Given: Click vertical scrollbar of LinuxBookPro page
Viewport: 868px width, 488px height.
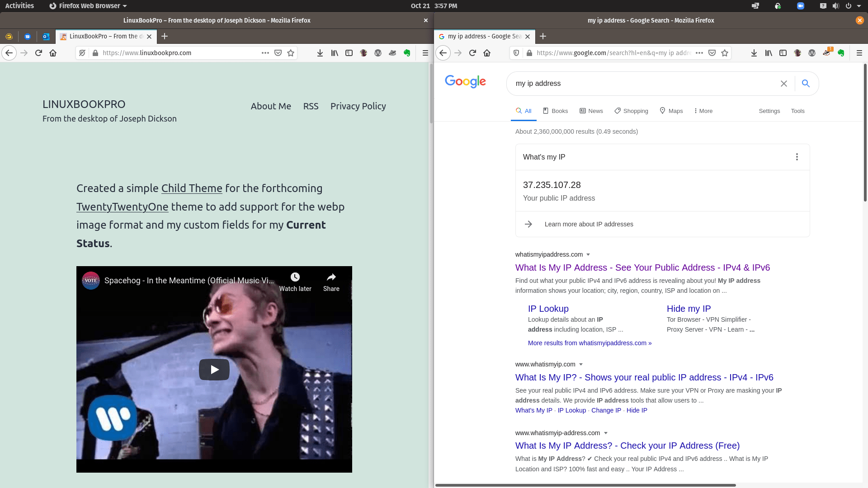Looking at the screenshot, I should coord(431,94).
